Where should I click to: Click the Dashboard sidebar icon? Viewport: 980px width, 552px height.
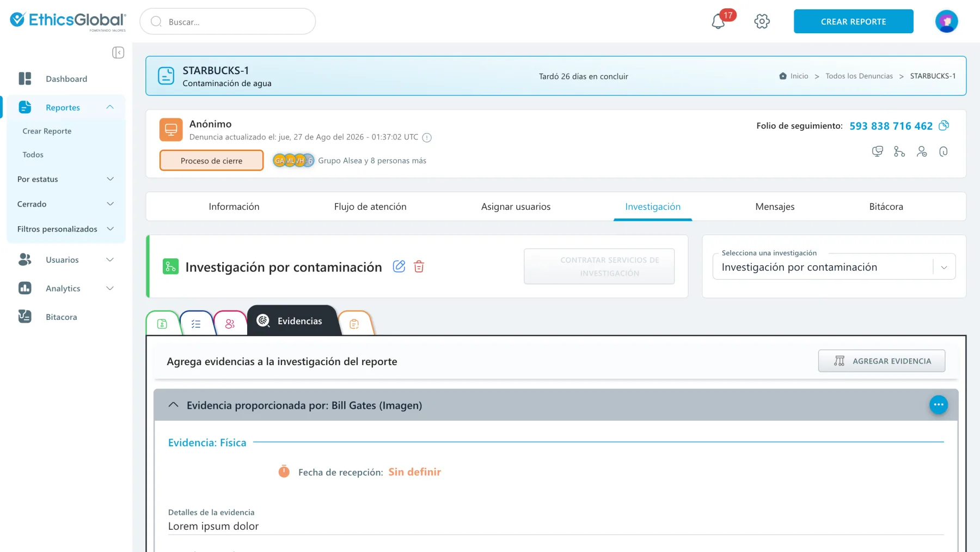point(25,78)
